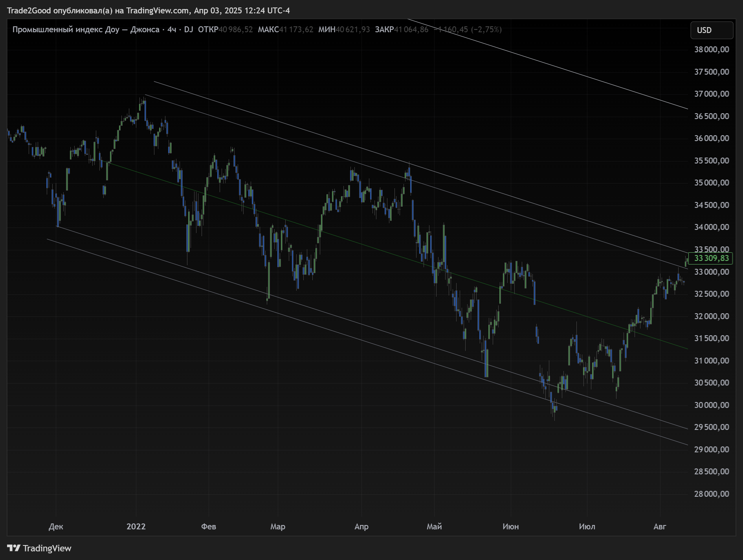The image size is (743, 560).
Task: Click the Авг label on time axis
Action: [660, 527]
